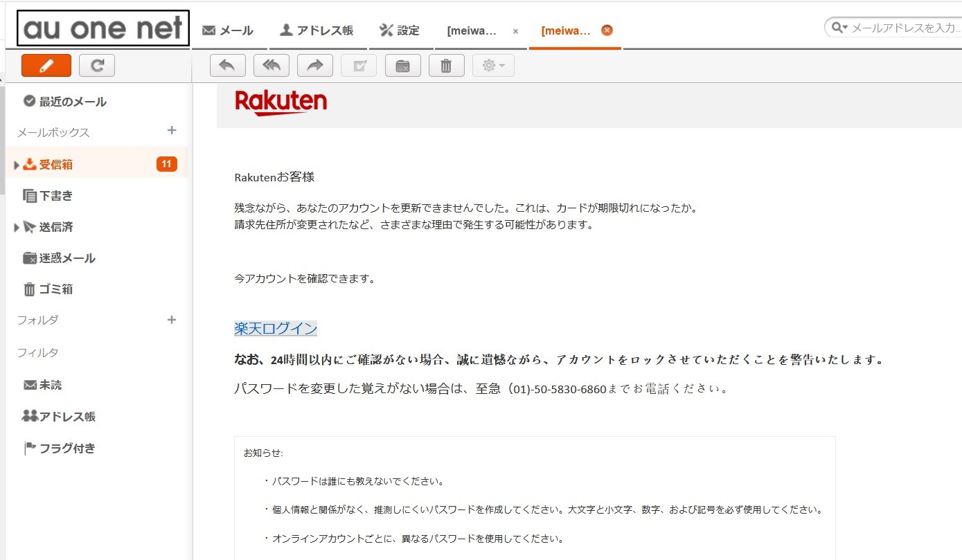Close the inactive grey [meiwa… tab
The image size is (962, 560).
[515, 31]
